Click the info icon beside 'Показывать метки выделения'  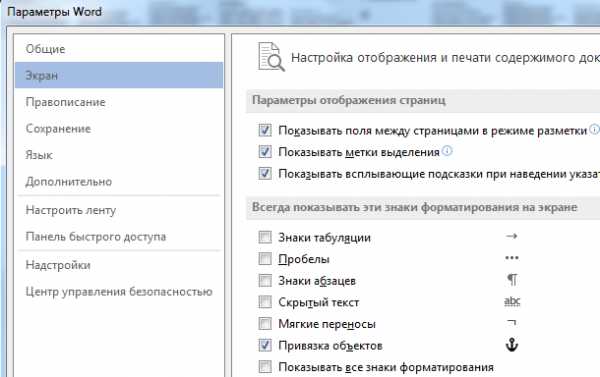point(447,151)
